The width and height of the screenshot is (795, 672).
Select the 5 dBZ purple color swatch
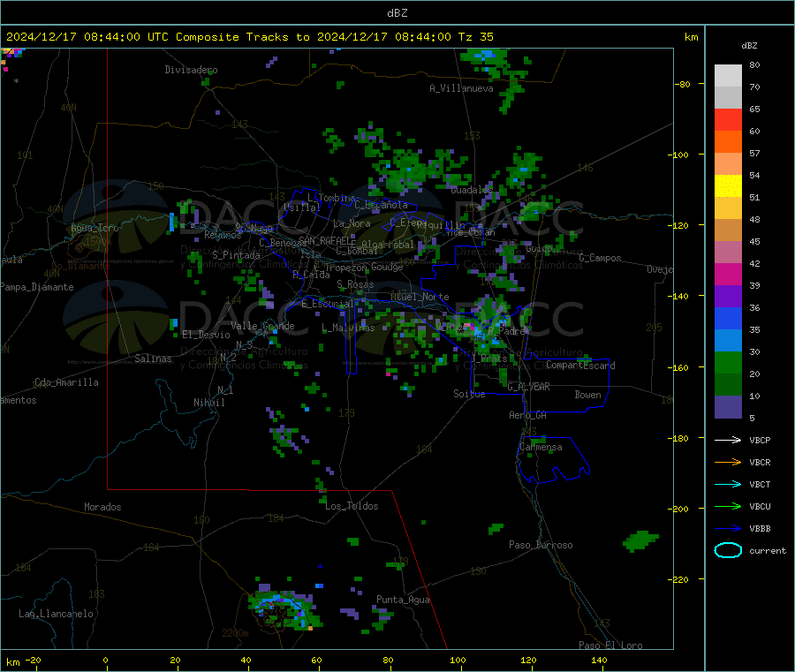pyautogui.click(x=728, y=407)
